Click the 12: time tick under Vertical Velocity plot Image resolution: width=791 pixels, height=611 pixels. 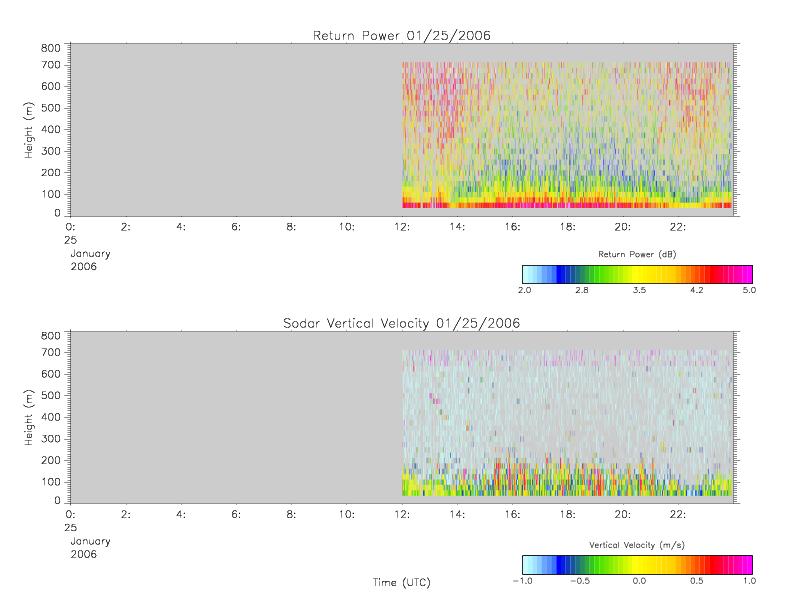pyautogui.click(x=402, y=515)
